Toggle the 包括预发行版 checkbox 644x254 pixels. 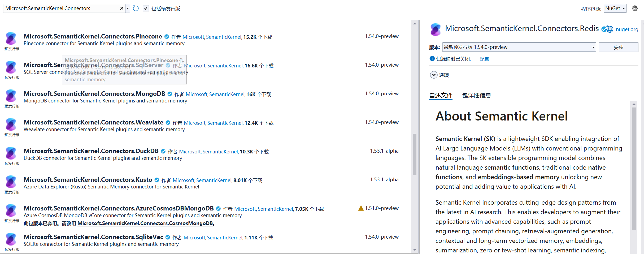(x=146, y=8)
